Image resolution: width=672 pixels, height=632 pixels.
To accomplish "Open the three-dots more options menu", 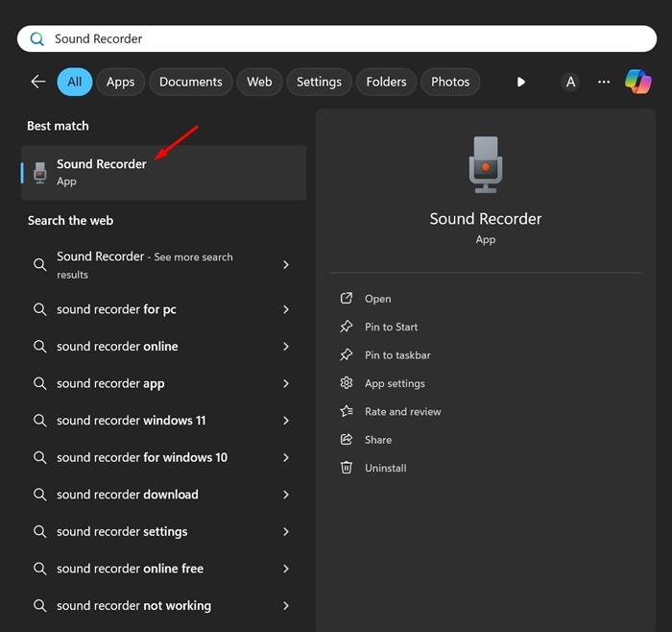I will 604,82.
